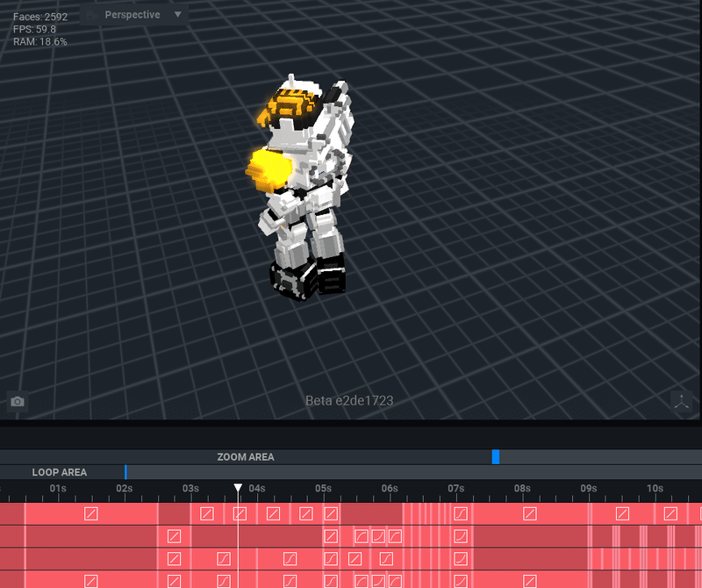This screenshot has width=702, height=588.
Task: Select fourth track keyframe just after 08s
Action: [530, 581]
